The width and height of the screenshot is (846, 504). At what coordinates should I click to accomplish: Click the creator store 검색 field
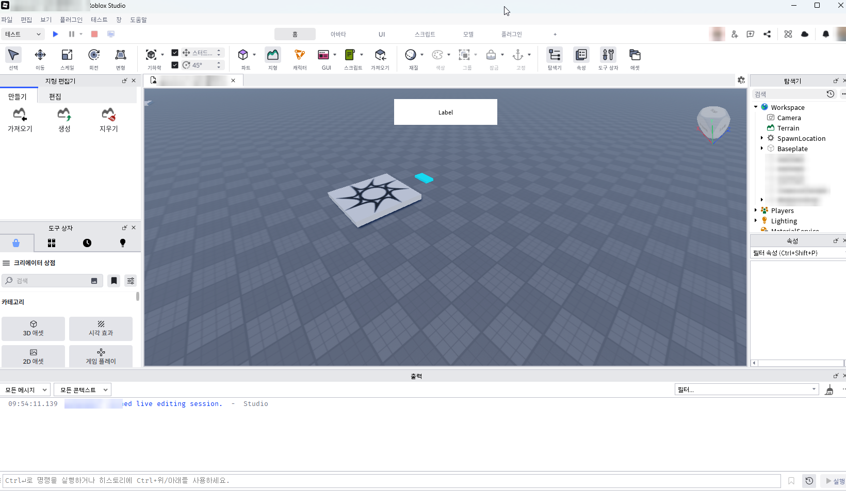(52, 281)
